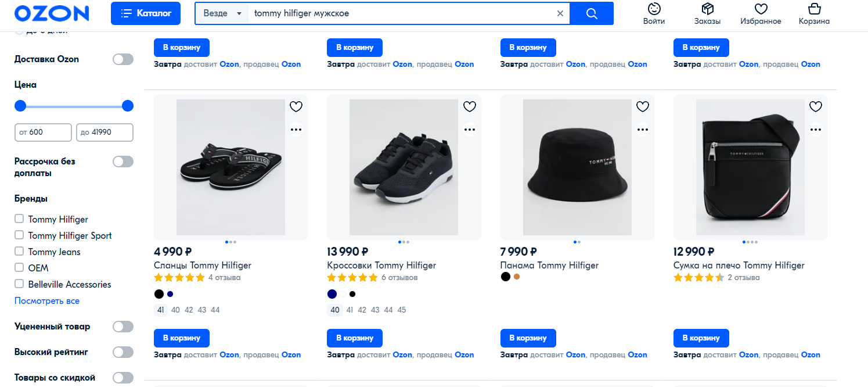Open the Избранное favorites heart icon
This screenshot has height=387, width=868.
pyautogui.click(x=761, y=14)
